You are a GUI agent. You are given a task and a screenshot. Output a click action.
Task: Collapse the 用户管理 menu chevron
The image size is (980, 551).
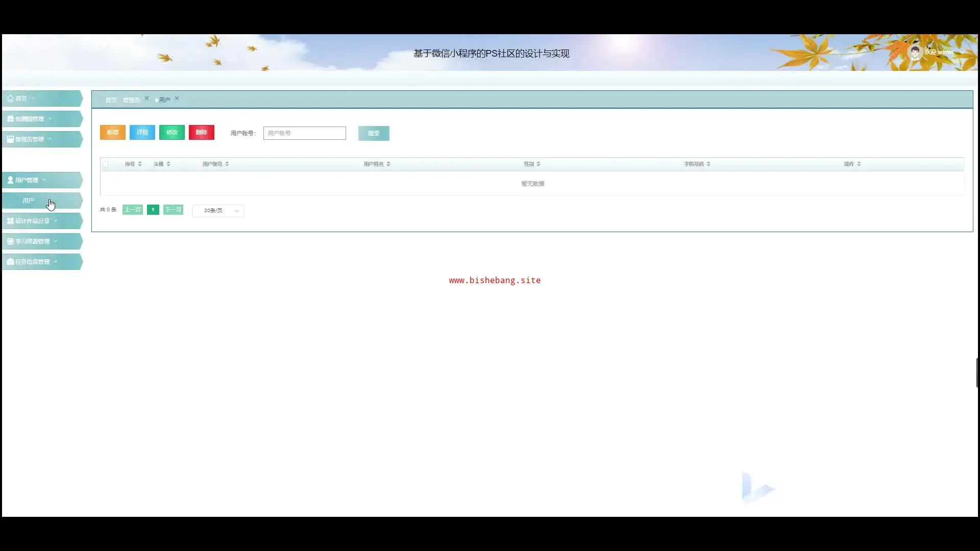pos(44,180)
